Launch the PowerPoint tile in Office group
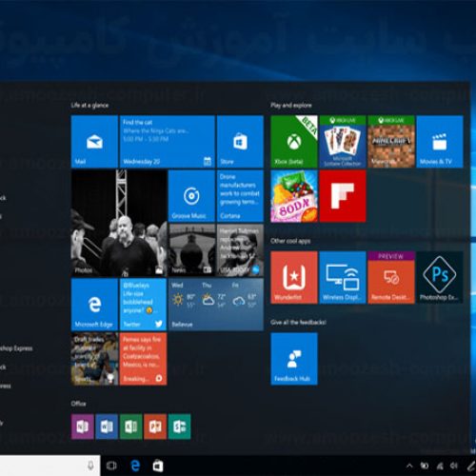476x476 pixels. pyautogui.click(x=155, y=426)
